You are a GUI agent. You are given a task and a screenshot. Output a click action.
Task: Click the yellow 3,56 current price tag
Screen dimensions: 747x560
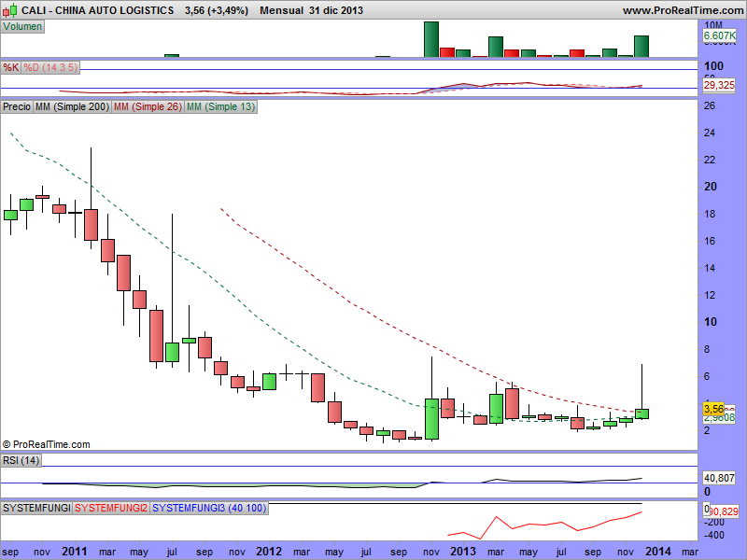click(x=713, y=409)
